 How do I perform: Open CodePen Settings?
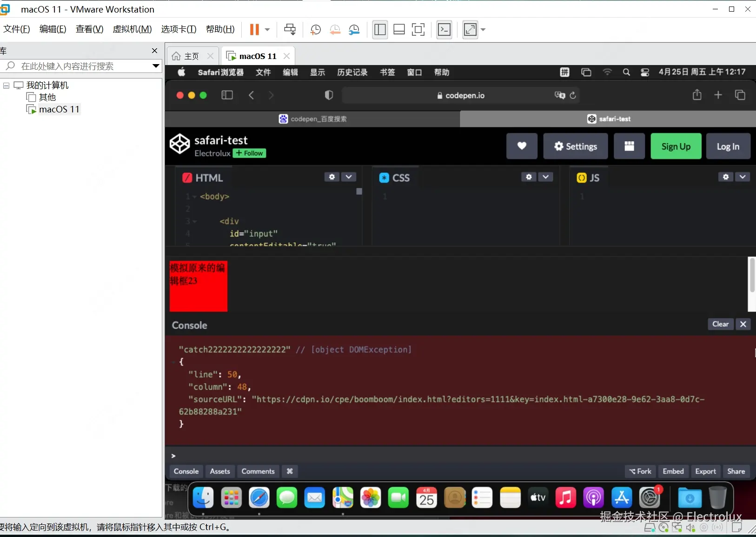coord(576,146)
